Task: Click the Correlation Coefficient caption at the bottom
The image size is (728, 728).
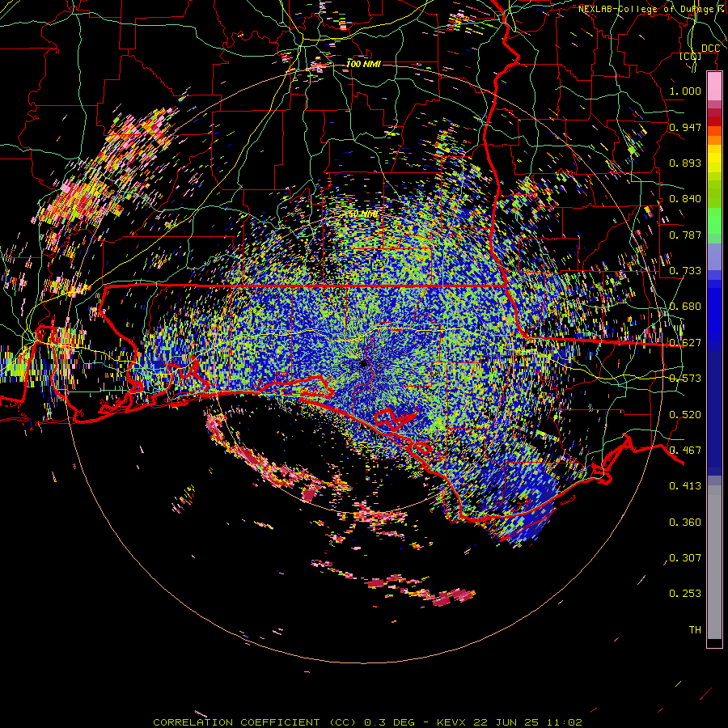Action: point(368,722)
